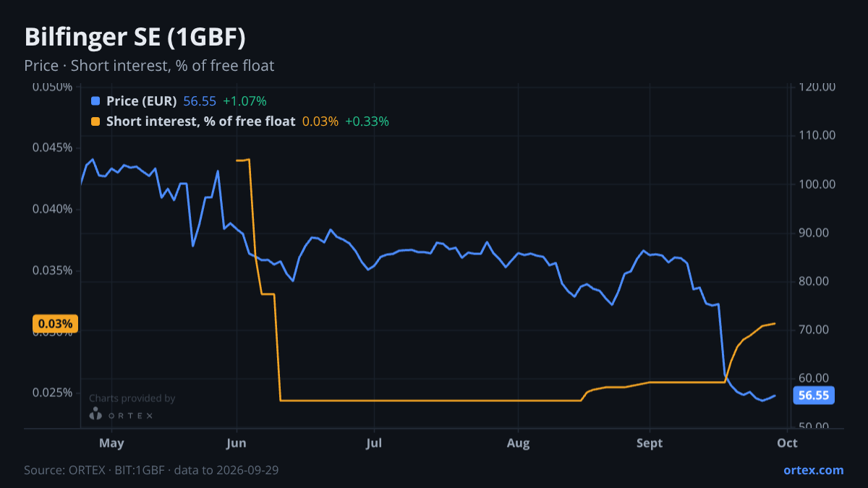Viewport: 868px width, 488px height.
Task: Click the subtitle Price · Short interest text
Action: 149,66
